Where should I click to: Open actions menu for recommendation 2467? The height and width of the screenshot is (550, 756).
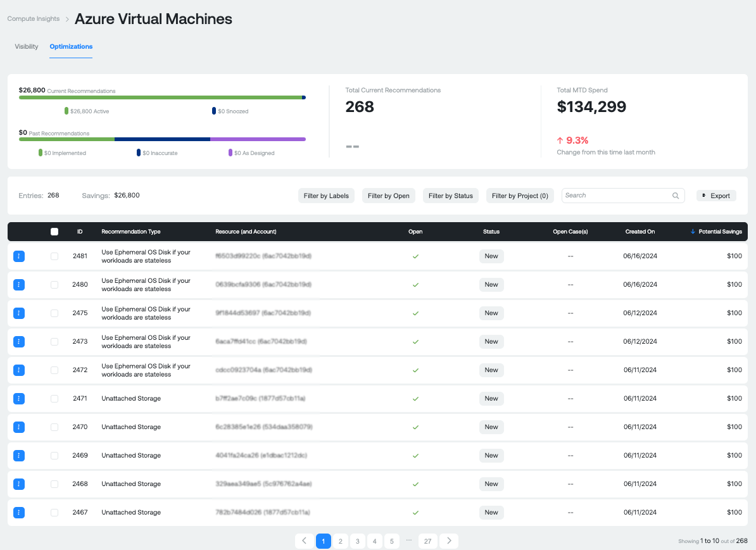(19, 512)
